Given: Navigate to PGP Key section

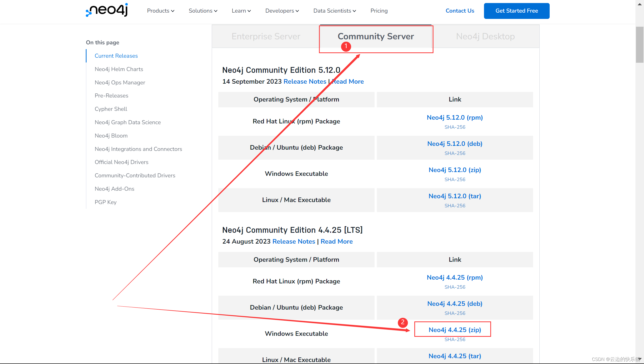Looking at the screenshot, I should point(105,202).
